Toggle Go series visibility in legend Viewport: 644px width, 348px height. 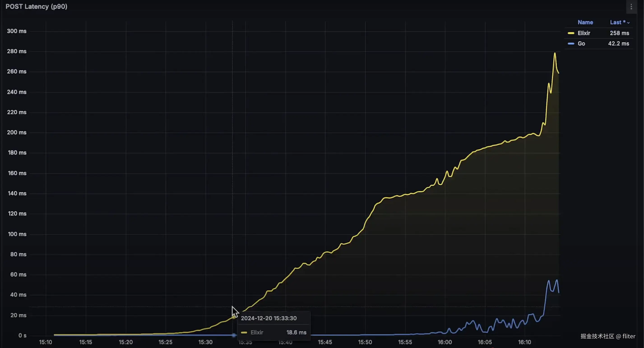pyautogui.click(x=581, y=44)
